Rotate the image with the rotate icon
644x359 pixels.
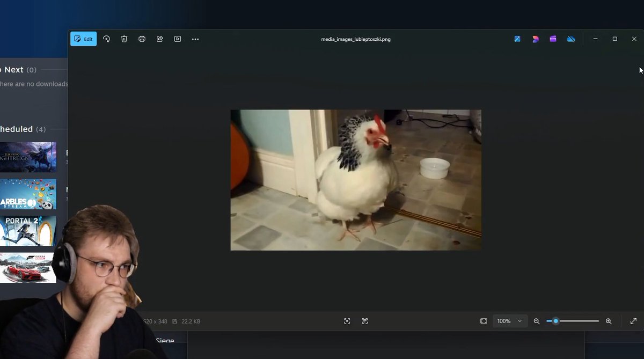(x=106, y=39)
